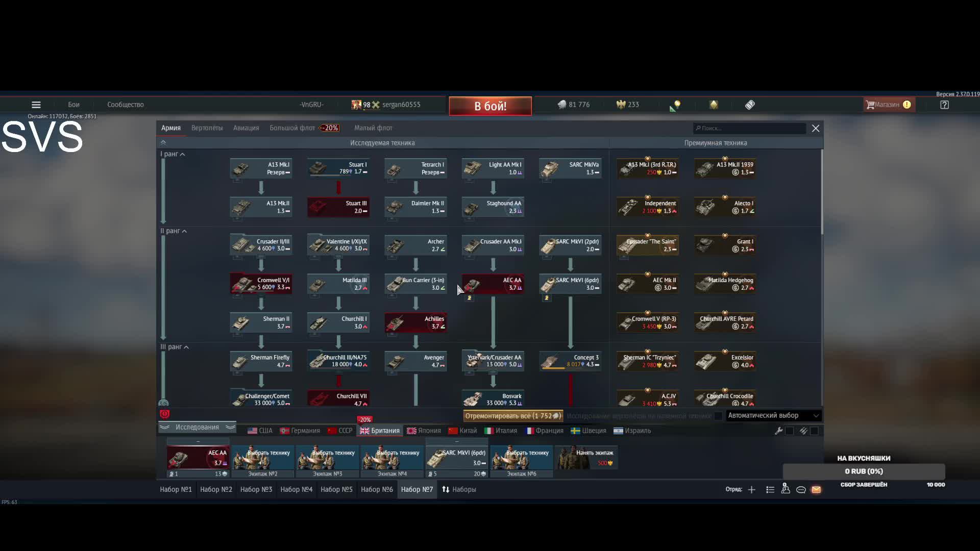The height and width of the screenshot is (551, 980).
Task: Click the light bulb icon in top bar
Action: [x=677, y=105]
